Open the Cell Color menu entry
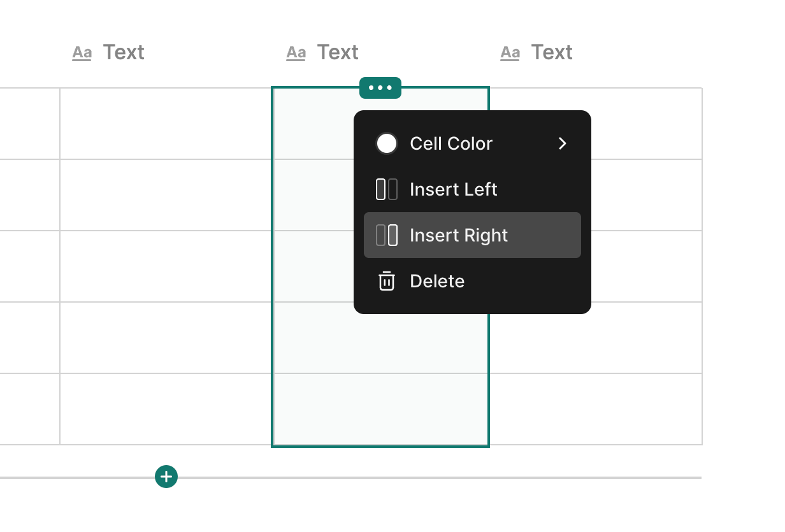Viewport: 785px width, 532px height. [x=451, y=143]
